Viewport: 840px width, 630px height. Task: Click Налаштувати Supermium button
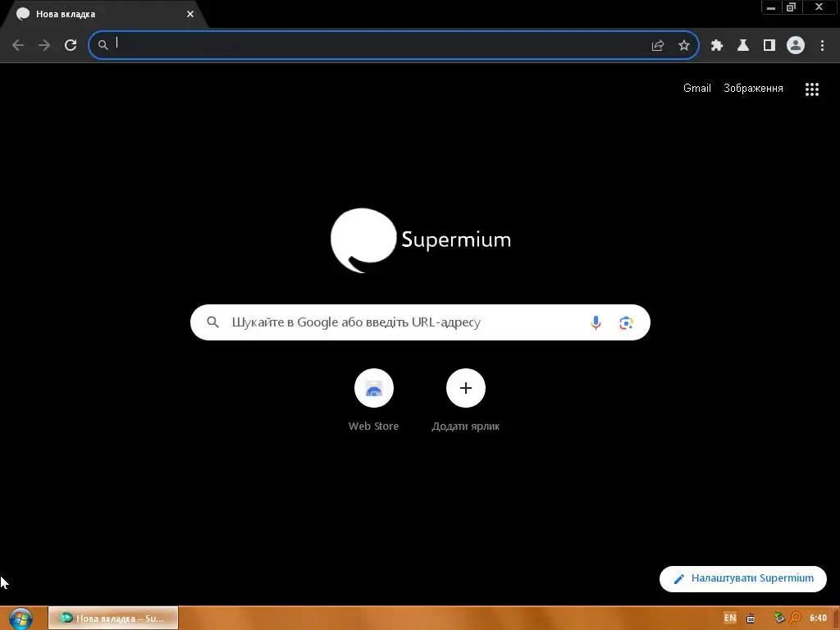point(743,578)
